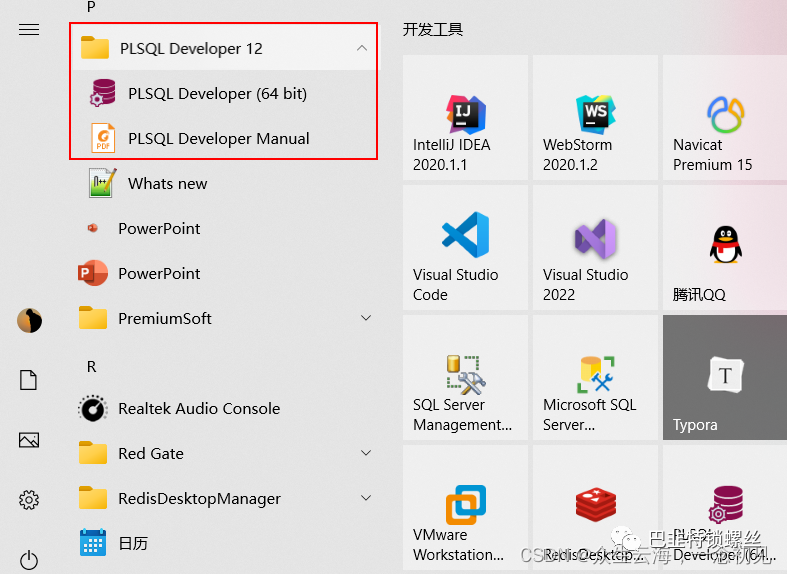Launch the 腾讯QQ penguin tile

pos(725,247)
